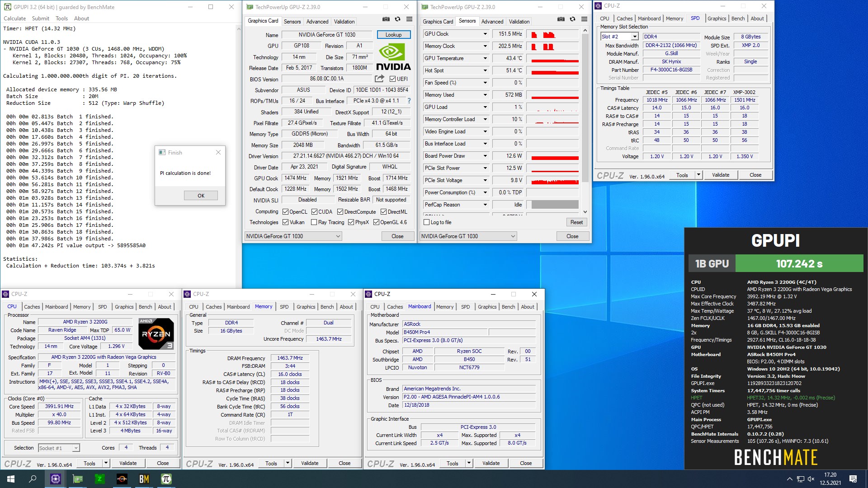Open Memory Clock sensor dropdown
Image resolution: width=868 pixels, height=488 pixels.
pyautogui.click(x=485, y=46)
